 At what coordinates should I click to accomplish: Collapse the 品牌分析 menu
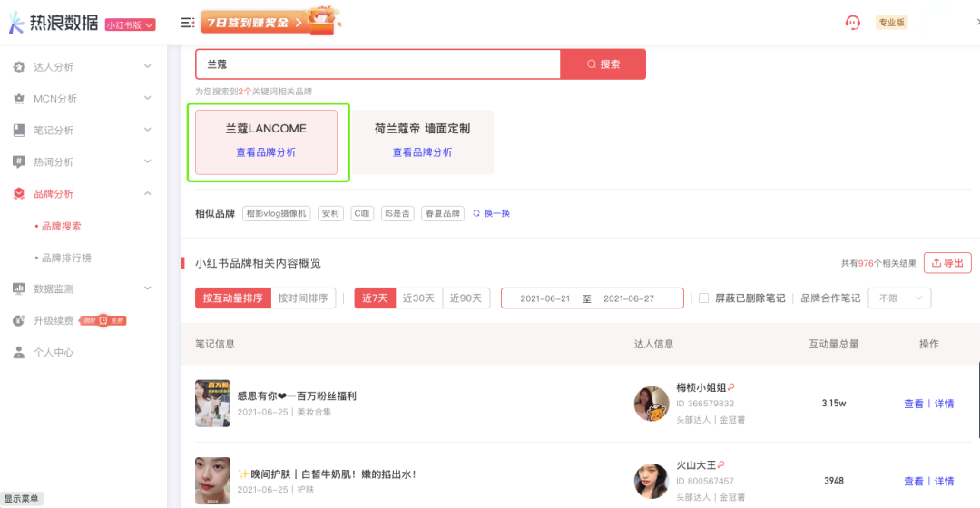[x=148, y=194]
